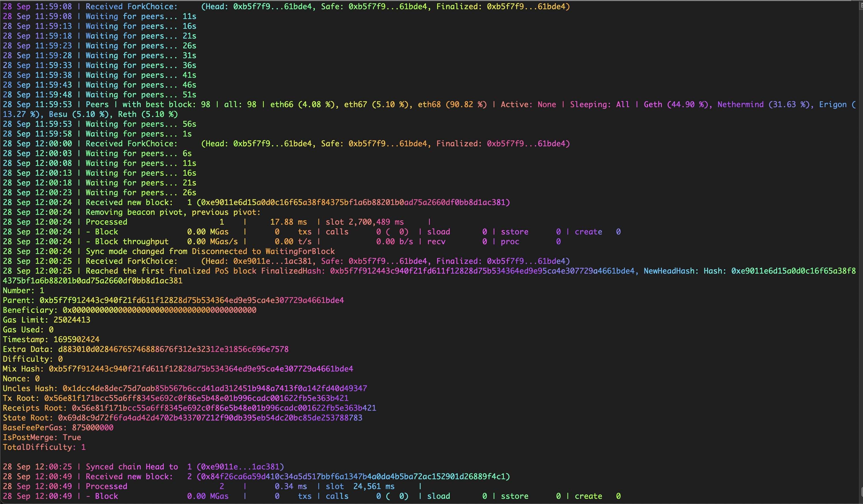
Task: Select the 'Waiting for peers... 46s' line
Action: pos(99,85)
